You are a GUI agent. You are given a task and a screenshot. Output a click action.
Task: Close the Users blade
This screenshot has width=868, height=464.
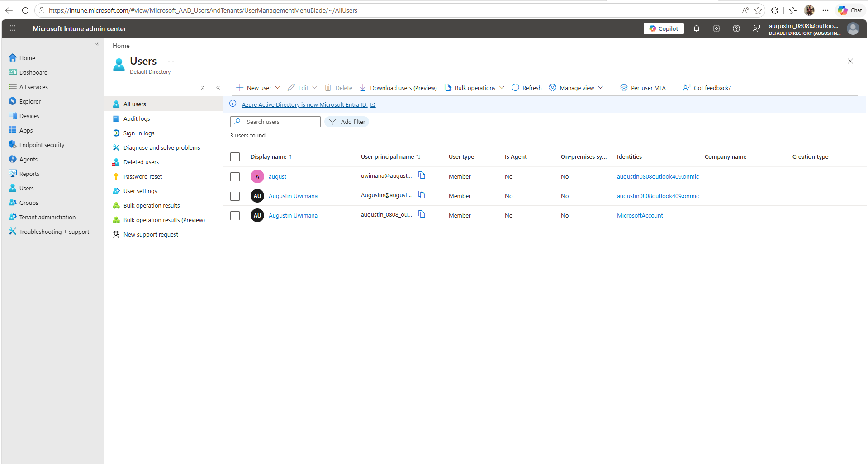coord(850,61)
